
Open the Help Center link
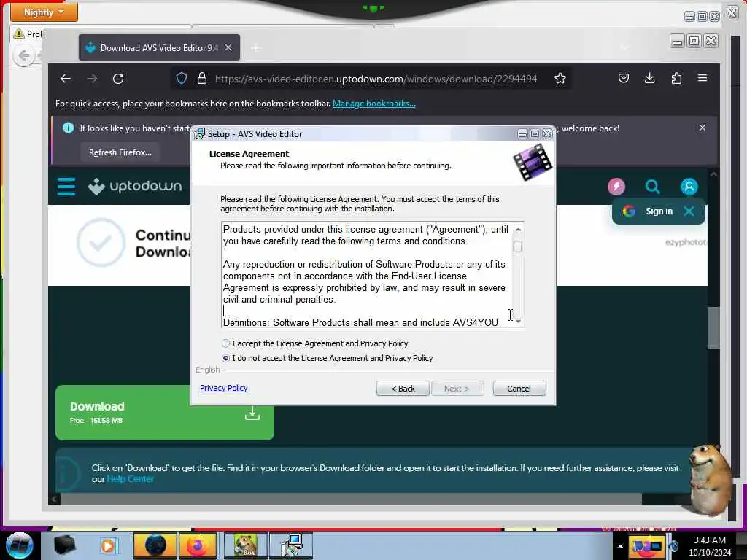(x=130, y=479)
